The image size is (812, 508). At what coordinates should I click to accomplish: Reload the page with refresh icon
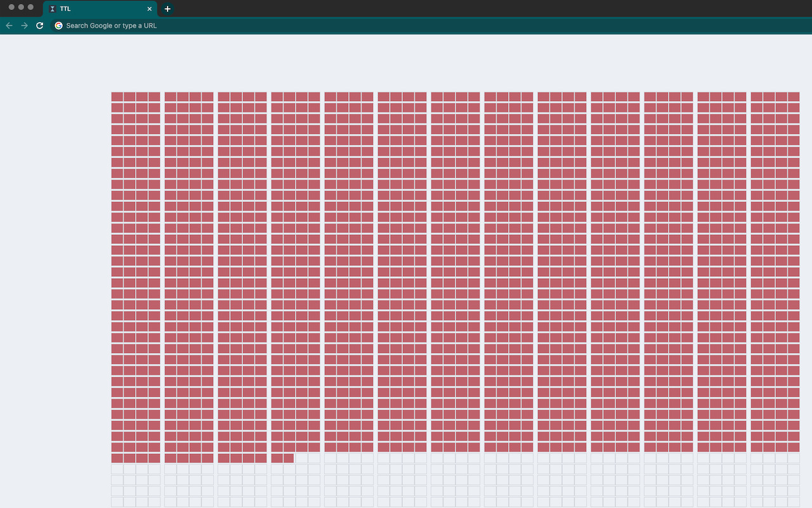coord(39,25)
